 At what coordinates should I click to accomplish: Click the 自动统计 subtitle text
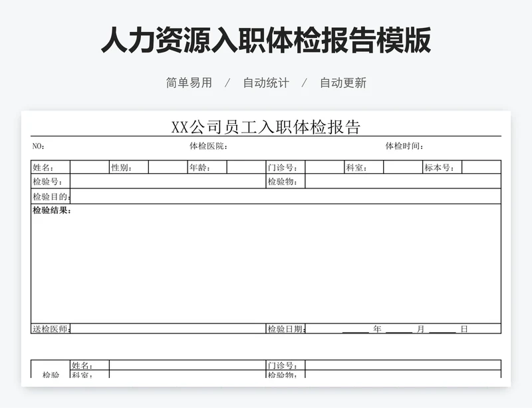click(266, 83)
